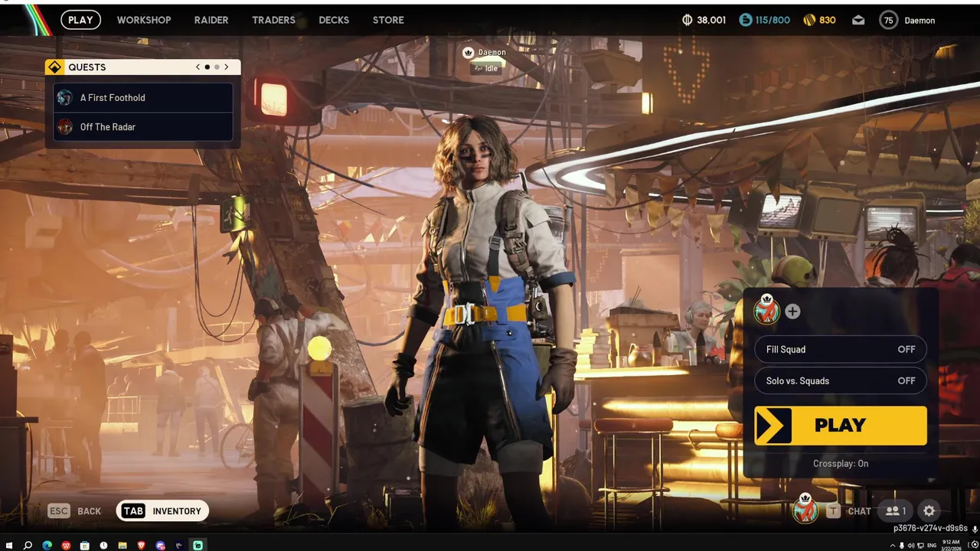
Task: Open Windows taskbar search
Action: (x=28, y=546)
